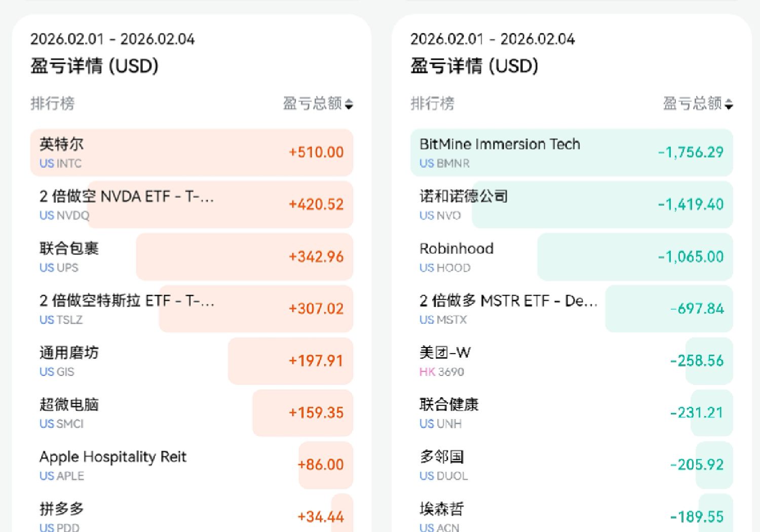
Task: Click the date range above the 英特尔 list
Action: 112,39
